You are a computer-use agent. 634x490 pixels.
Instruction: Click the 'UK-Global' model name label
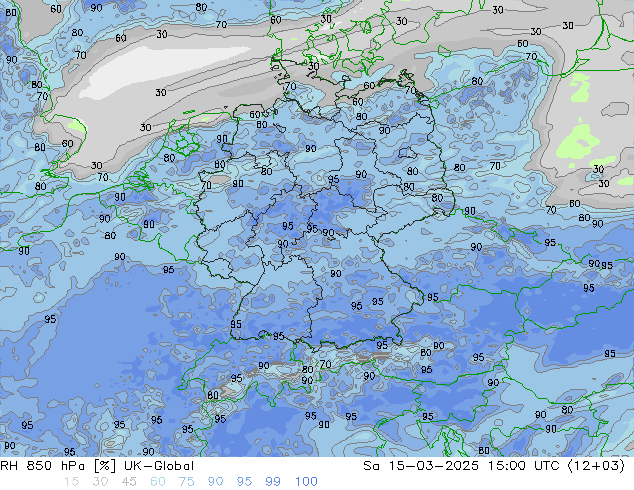159,466
